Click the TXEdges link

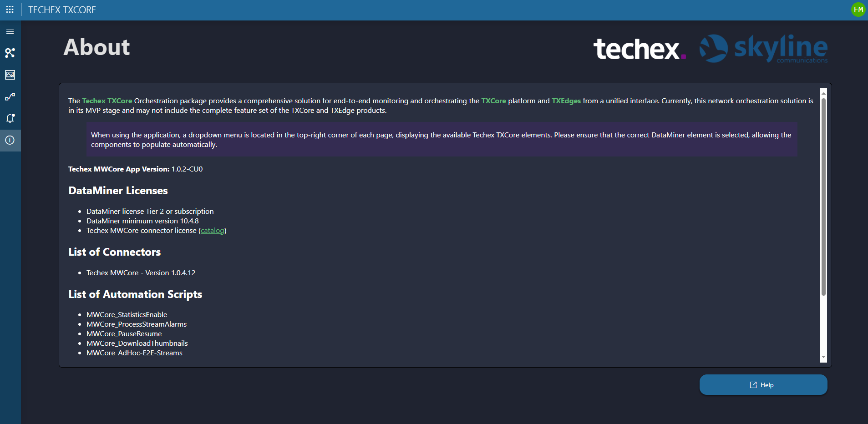[566, 101]
